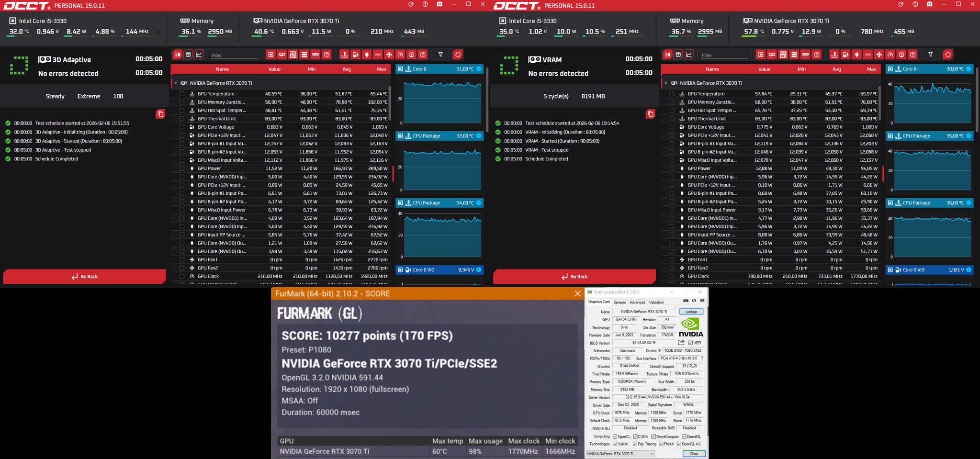Click the BIOS share icon in GPU-Z
The image size is (980, 459).
click(x=681, y=343)
